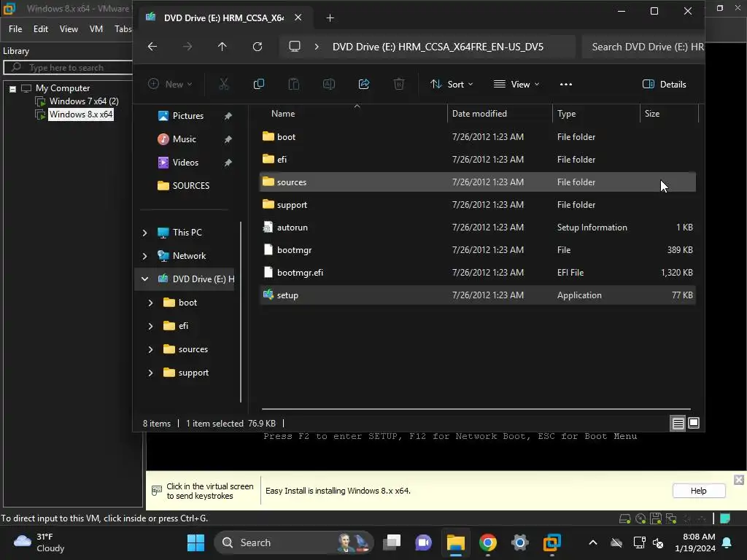
Task: Expand boot folder in tree
Action: pos(150,303)
